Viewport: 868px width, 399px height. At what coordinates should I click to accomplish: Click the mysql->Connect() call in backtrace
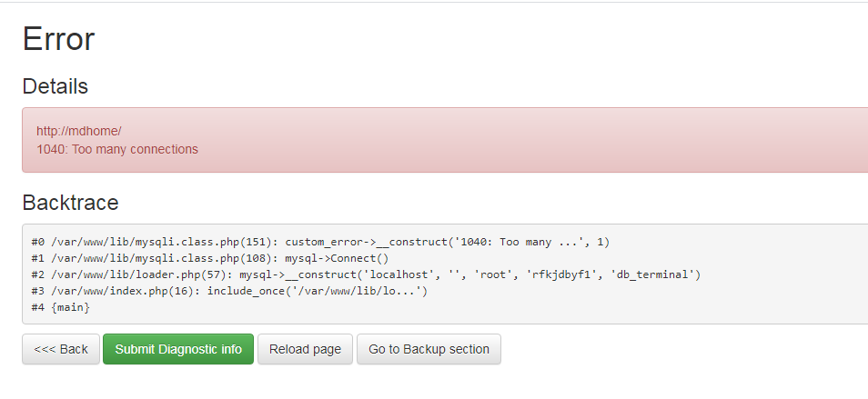coord(337,258)
